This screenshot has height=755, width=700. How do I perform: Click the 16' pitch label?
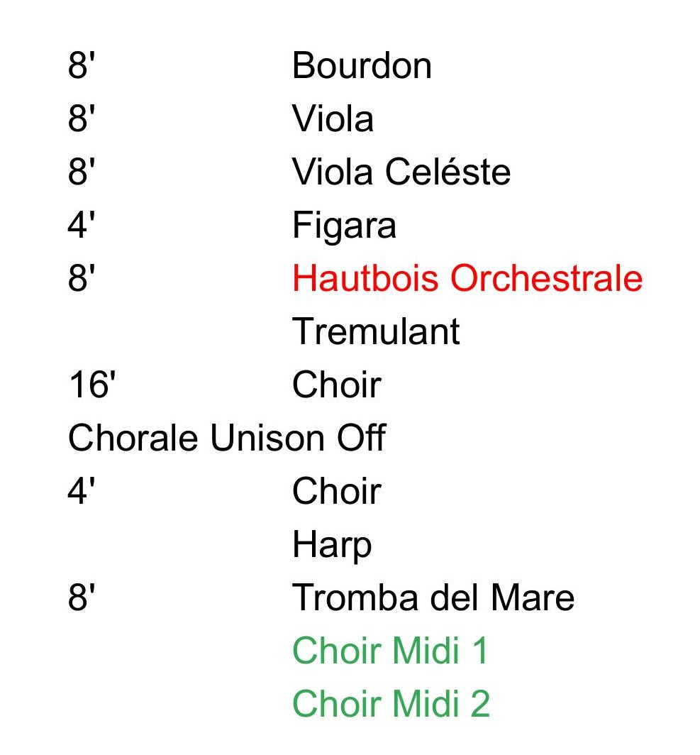pyautogui.click(x=91, y=385)
